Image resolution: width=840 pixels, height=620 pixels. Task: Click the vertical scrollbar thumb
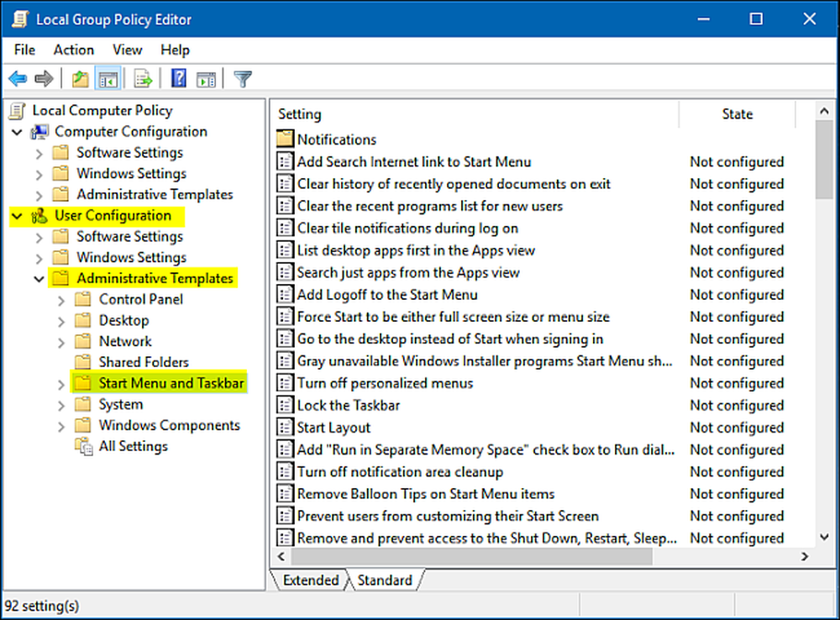click(x=825, y=160)
